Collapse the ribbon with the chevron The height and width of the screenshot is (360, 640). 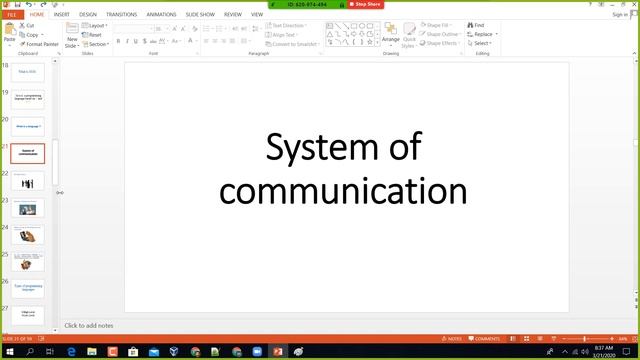634,53
